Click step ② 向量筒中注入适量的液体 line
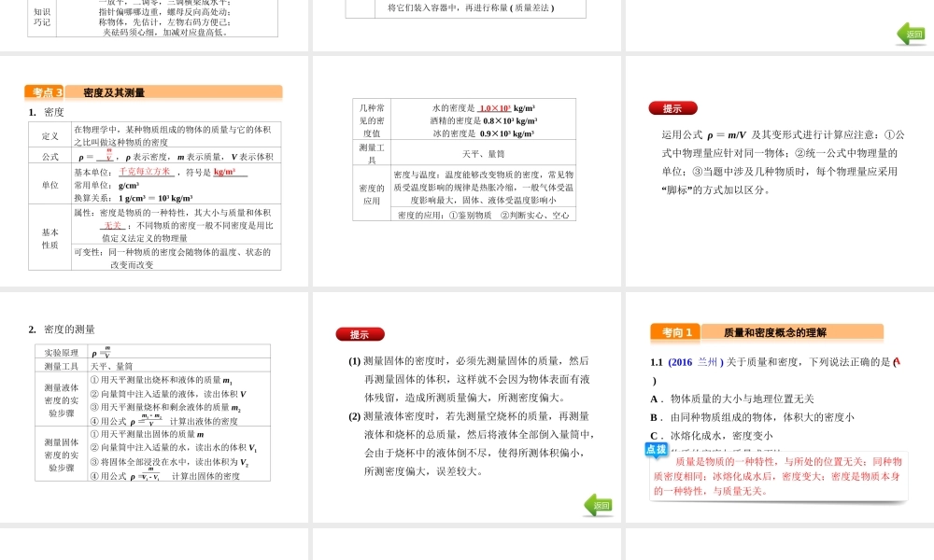The width and height of the screenshot is (934, 560). [x=168, y=394]
